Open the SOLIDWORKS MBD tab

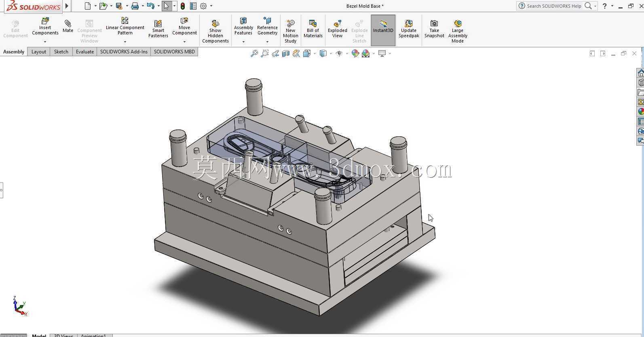point(174,52)
